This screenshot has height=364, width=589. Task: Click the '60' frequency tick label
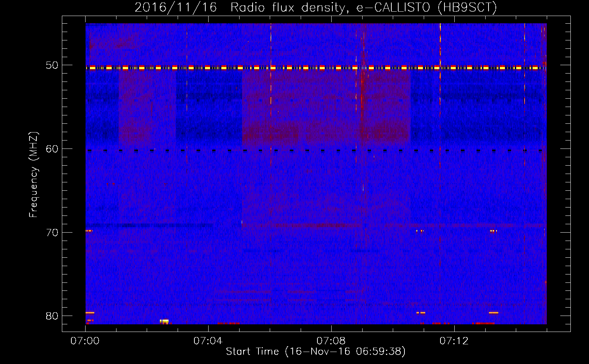[x=52, y=149]
